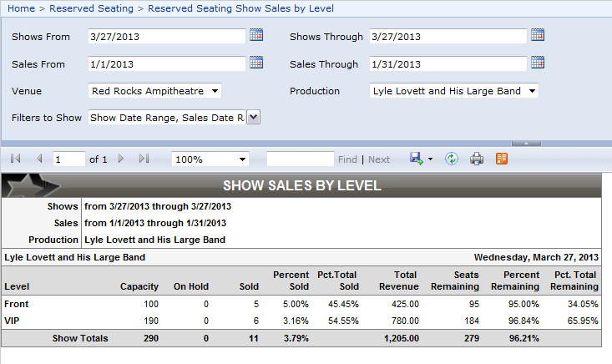The image size is (612, 364).
Task: Go to the previous report page
Action: [38, 159]
